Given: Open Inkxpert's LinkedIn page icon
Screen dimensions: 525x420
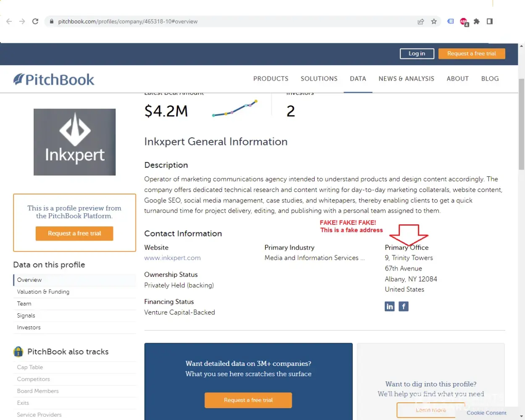Looking at the screenshot, I should pyautogui.click(x=390, y=307).
